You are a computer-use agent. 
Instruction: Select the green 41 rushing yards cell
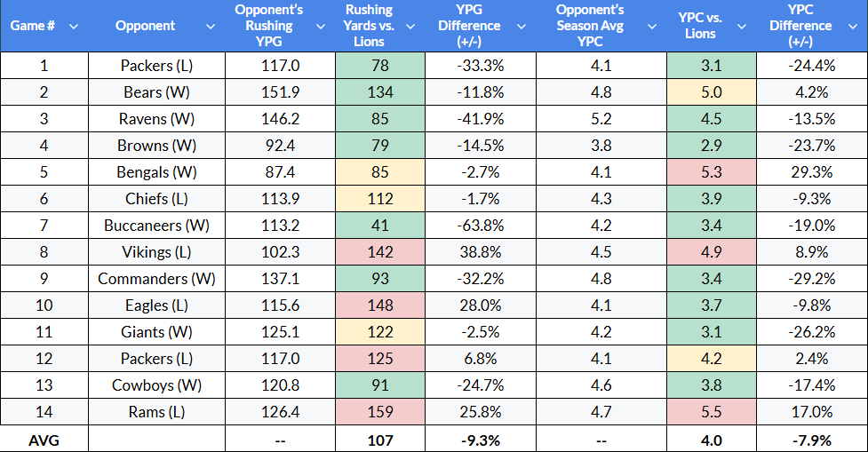tap(381, 225)
